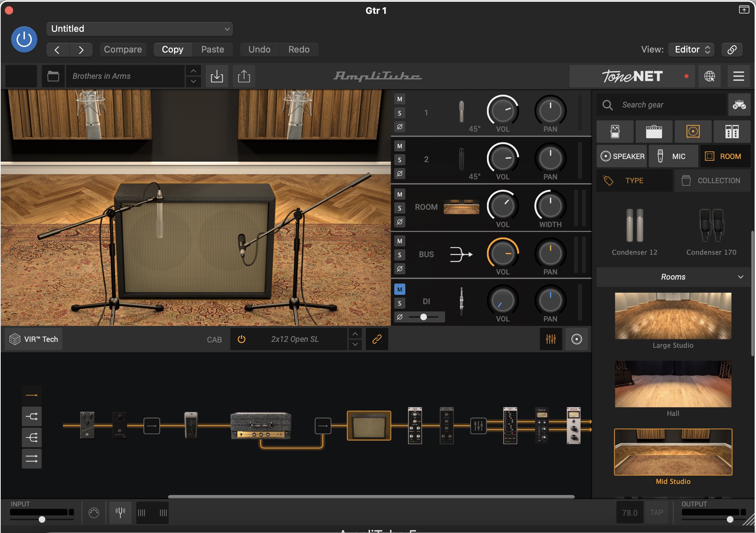Open the ROOM channel room thumbnail

[x=461, y=207]
